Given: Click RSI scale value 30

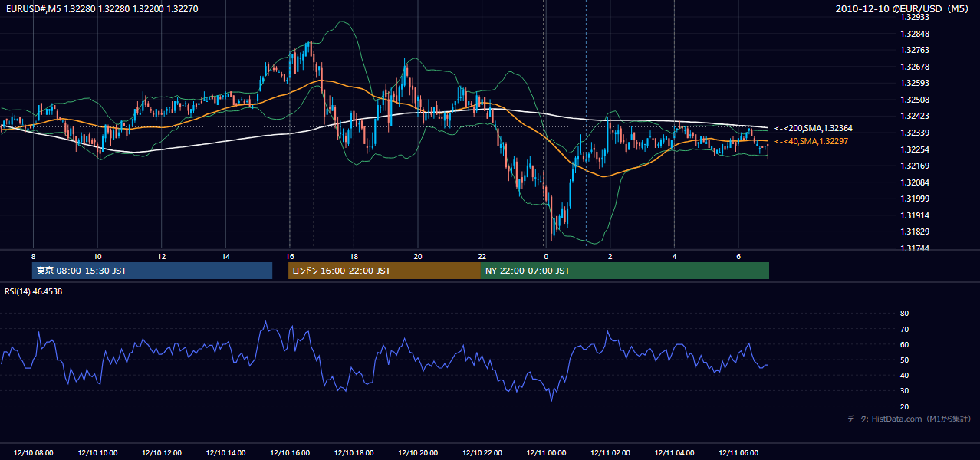Looking at the screenshot, I should click(x=905, y=391).
